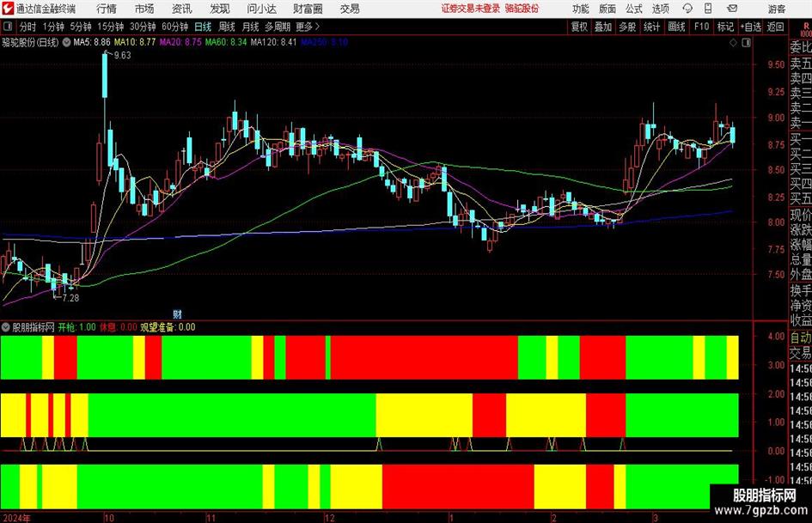This screenshot has height=523, width=812.
Task: Click the 9.63 high price marker
Action: tap(122, 56)
